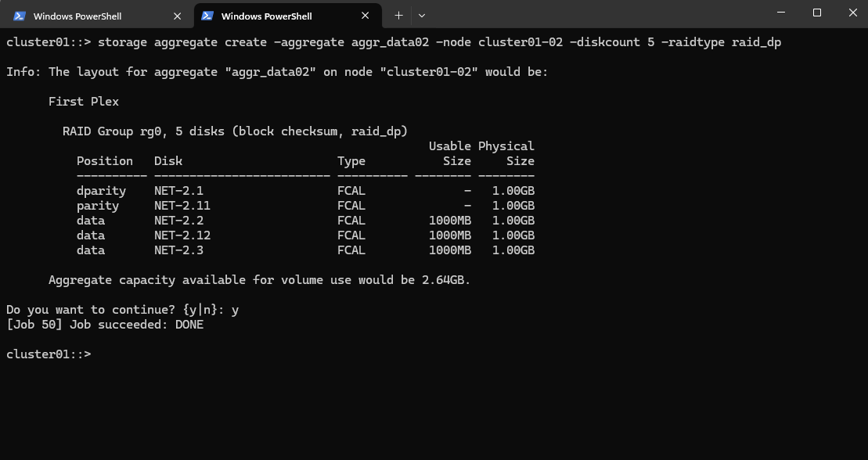
Task: Close the first Windows PowerShell tab
Action: (x=177, y=16)
